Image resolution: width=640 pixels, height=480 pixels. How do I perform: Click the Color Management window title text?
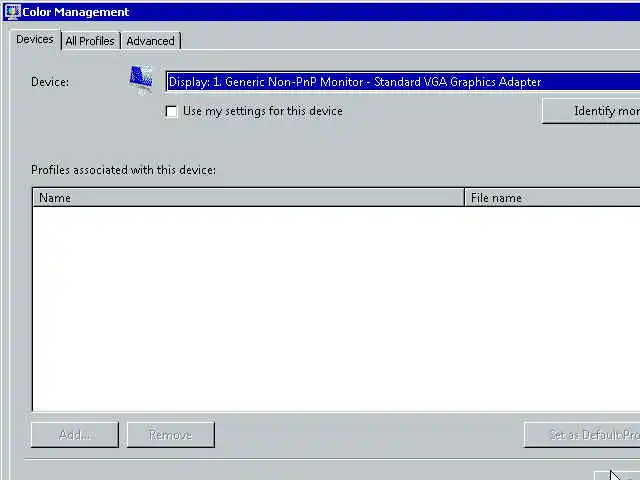pos(76,12)
